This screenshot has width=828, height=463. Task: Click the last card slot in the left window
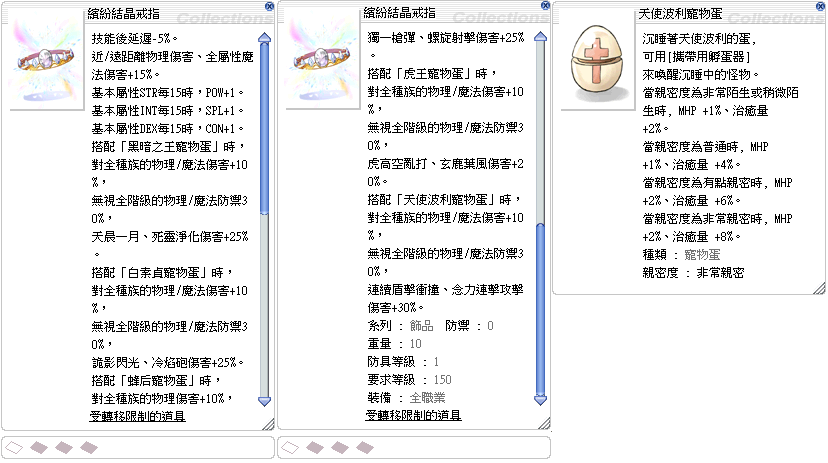pyautogui.click(x=85, y=447)
